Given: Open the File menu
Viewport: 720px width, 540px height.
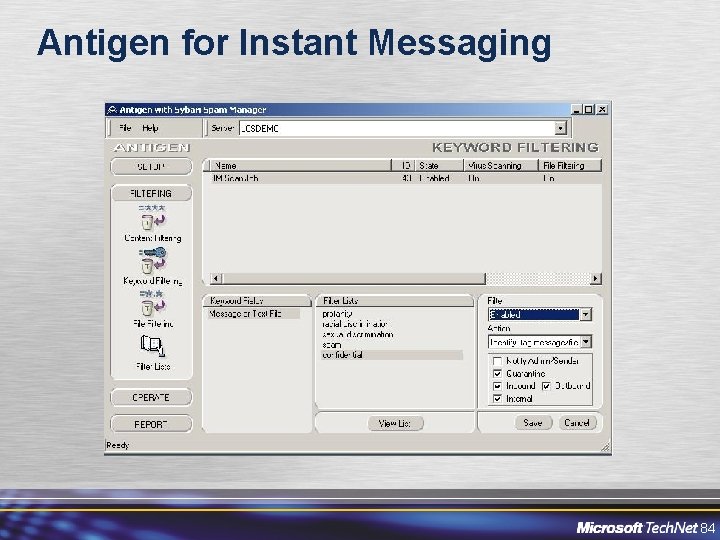Looking at the screenshot, I should click(x=125, y=128).
